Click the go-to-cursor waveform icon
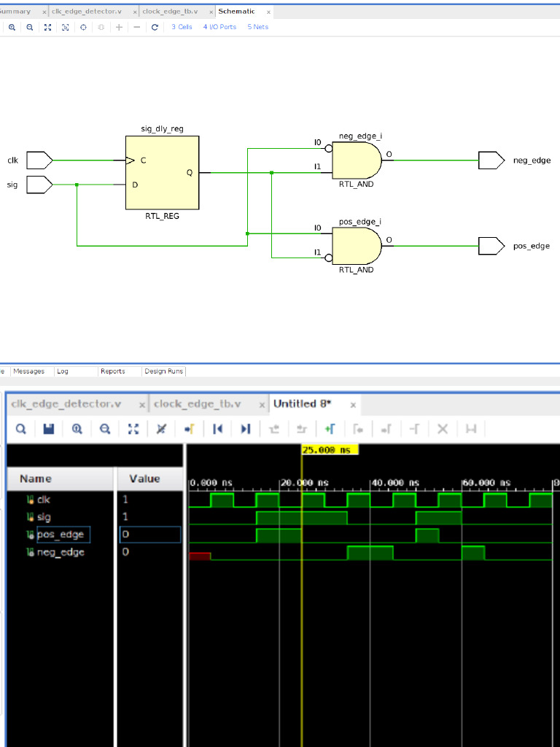Image resolution: width=560 pixels, height=747 pixels. 190,429
